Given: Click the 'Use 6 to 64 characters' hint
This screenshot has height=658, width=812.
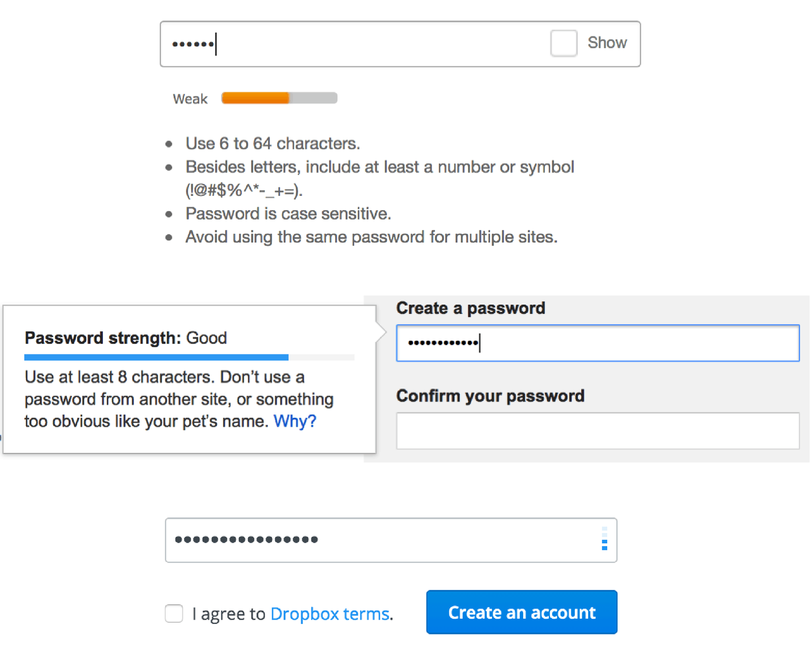Looking at the screenshot, I should click(x=273, y=144).
